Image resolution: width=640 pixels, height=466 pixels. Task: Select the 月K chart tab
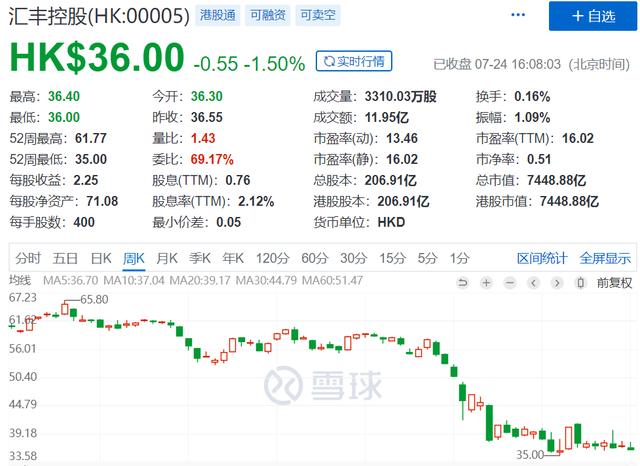167,258
